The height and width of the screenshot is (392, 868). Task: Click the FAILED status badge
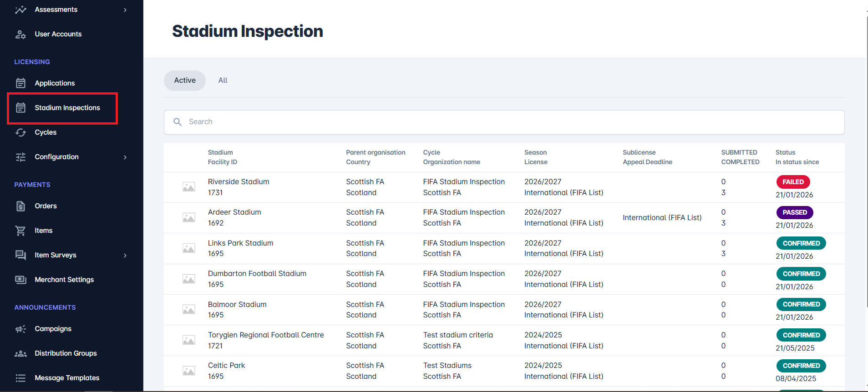point(793,182)
